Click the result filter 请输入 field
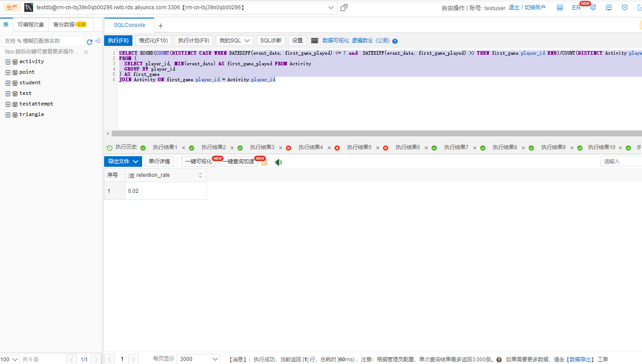This screenshot has height=364, width=642. point(621,161)
